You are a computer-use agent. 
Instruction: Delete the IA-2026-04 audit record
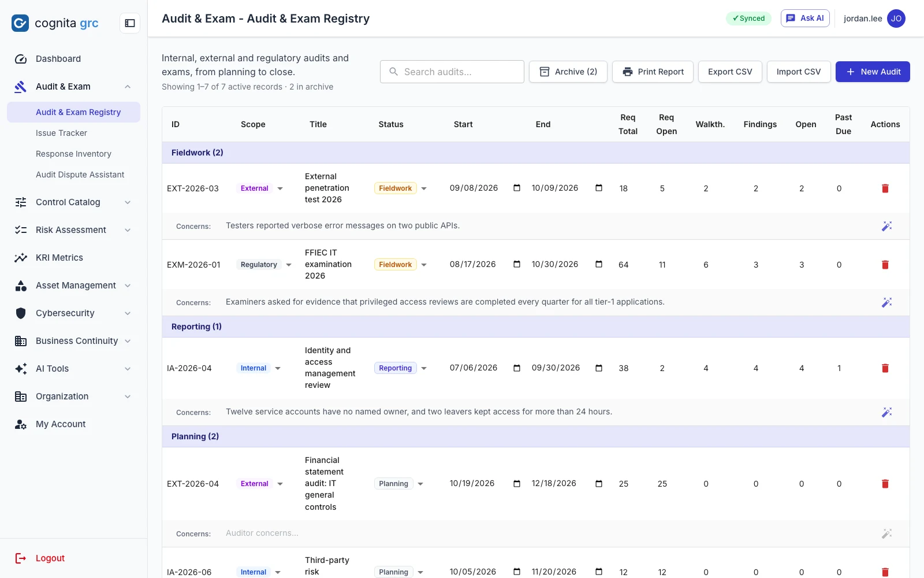(885, 368)
